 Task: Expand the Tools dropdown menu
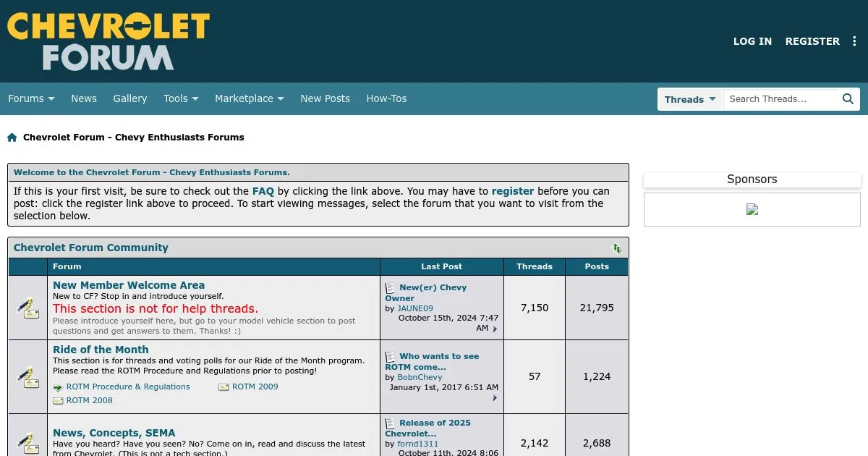181,98
